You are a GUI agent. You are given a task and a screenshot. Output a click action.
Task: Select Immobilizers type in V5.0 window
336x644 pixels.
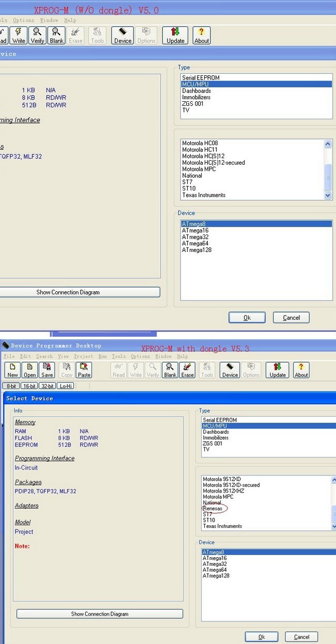click(256, 97)
